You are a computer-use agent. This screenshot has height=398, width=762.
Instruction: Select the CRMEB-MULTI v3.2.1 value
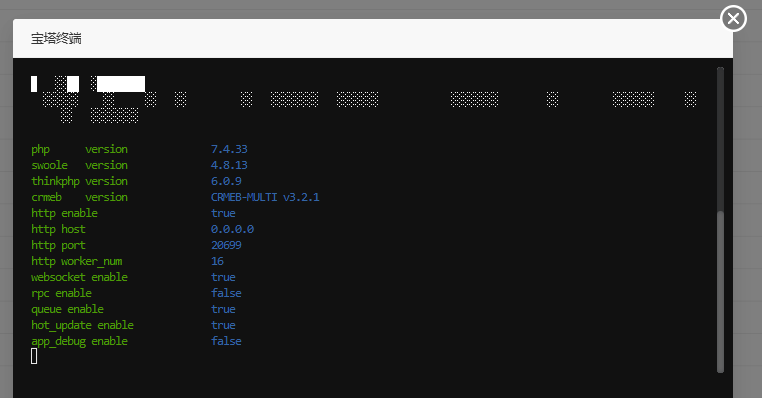265,197
